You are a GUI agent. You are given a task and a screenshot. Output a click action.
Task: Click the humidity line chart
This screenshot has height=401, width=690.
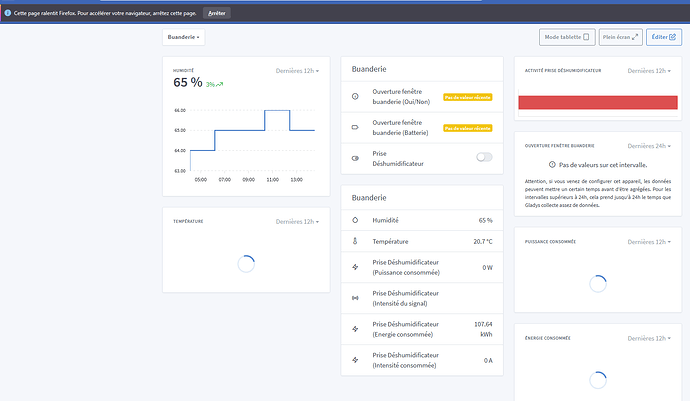[x=252, y=140]
